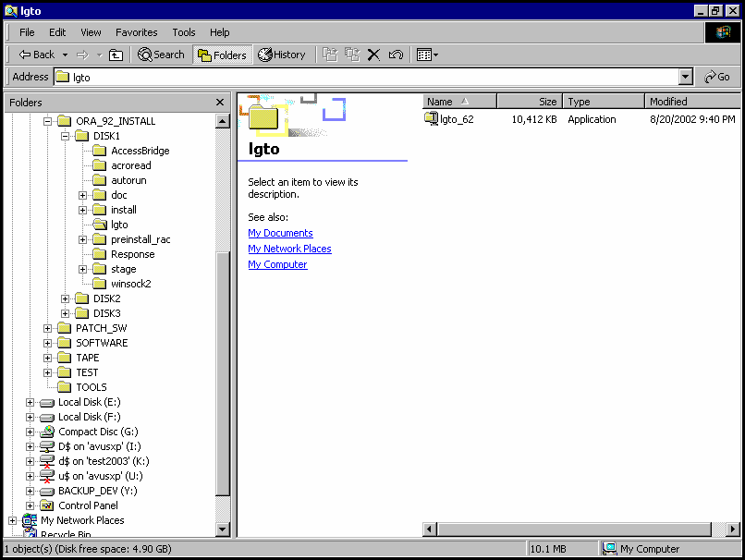745x560 pixels.
Task: Expand the preinstall_rac folder
Action: coord(82,240)
